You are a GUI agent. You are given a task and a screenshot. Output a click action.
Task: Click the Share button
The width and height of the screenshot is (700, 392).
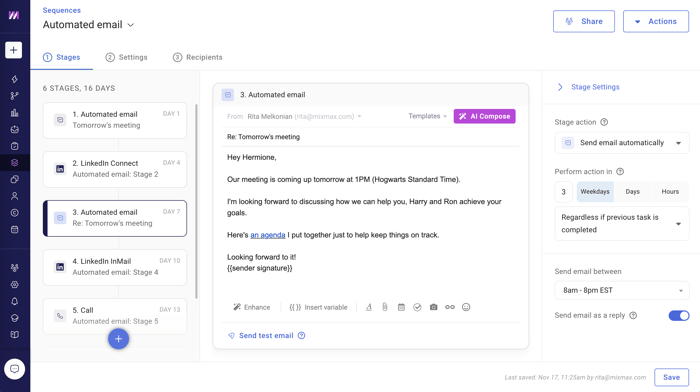(x=584, y=21)
